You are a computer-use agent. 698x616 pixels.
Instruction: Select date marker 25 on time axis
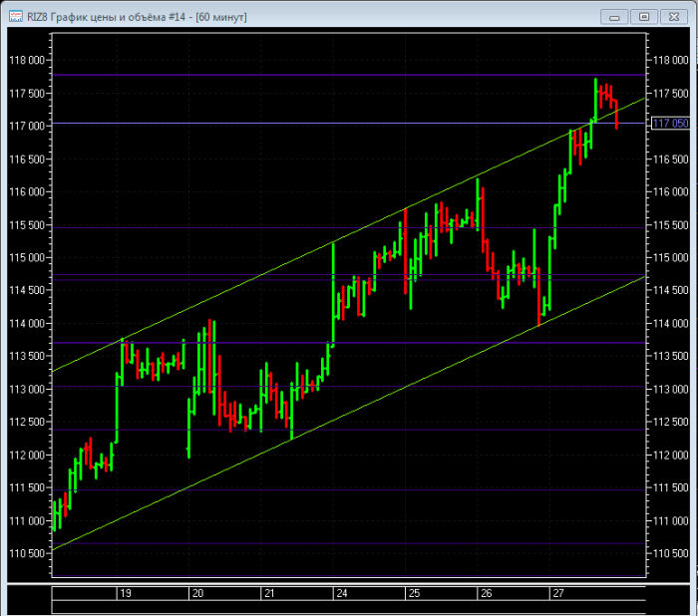click(415, 593)
